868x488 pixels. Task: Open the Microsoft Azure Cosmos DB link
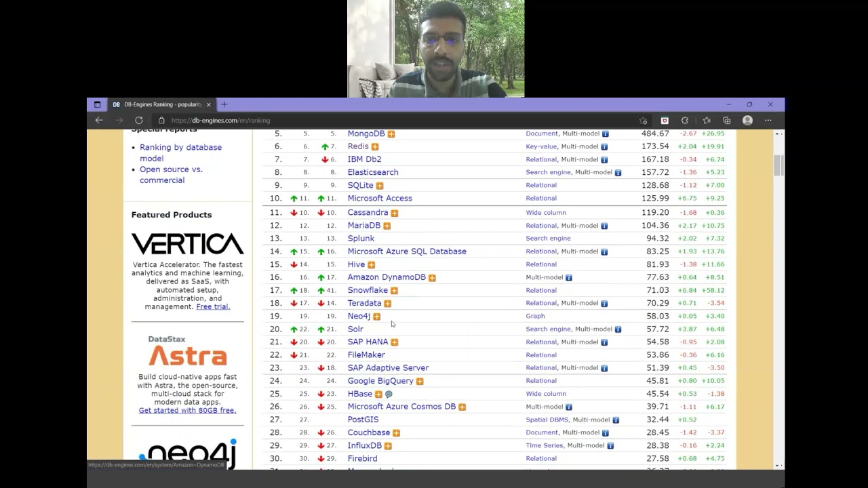[x=401, y=407]
